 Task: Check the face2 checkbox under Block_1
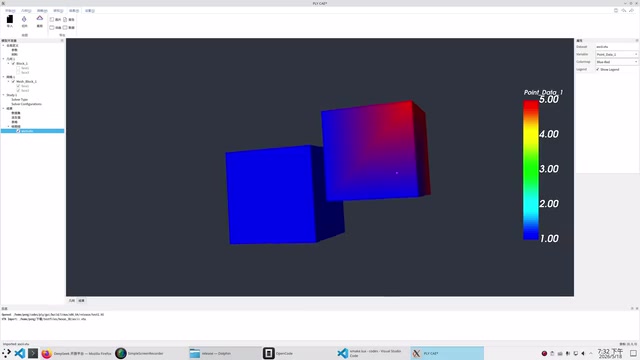pyautogui.click(x=18, y=73)
